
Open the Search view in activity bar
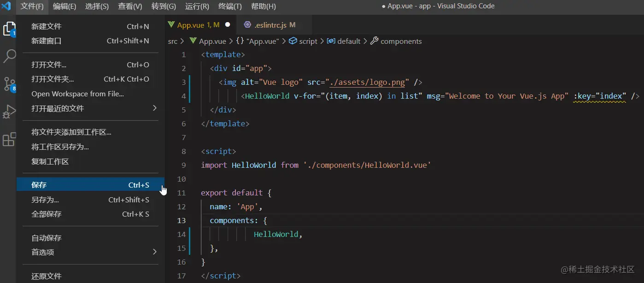9,56
